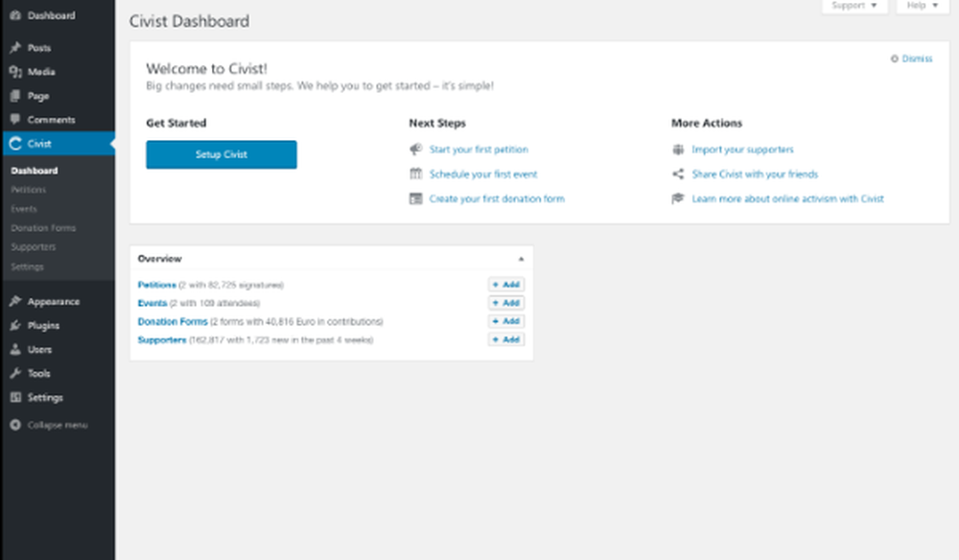This screenshot has height=560, width=959.
Task: Open Learn more about online activism link
Action: tap(787, 198)
